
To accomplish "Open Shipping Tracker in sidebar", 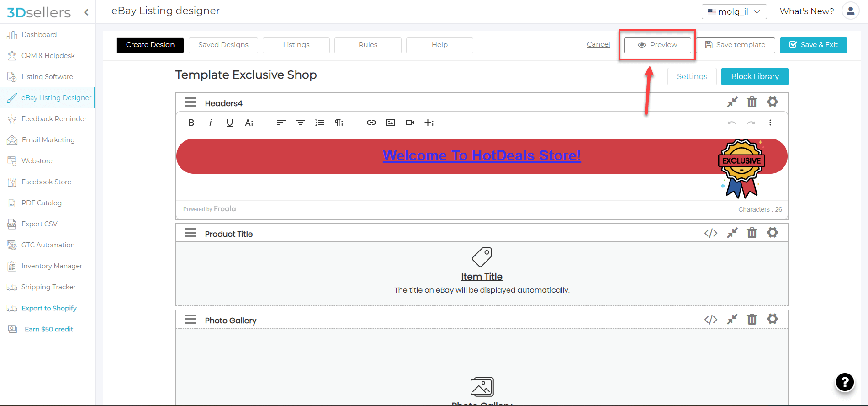I will point(48,287).
